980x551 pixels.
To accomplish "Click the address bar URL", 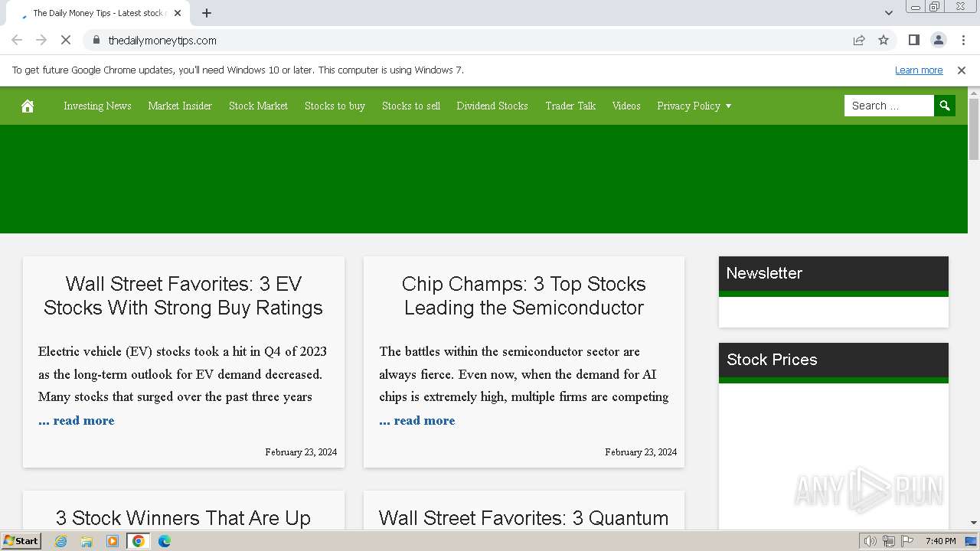I will [162, 40].
